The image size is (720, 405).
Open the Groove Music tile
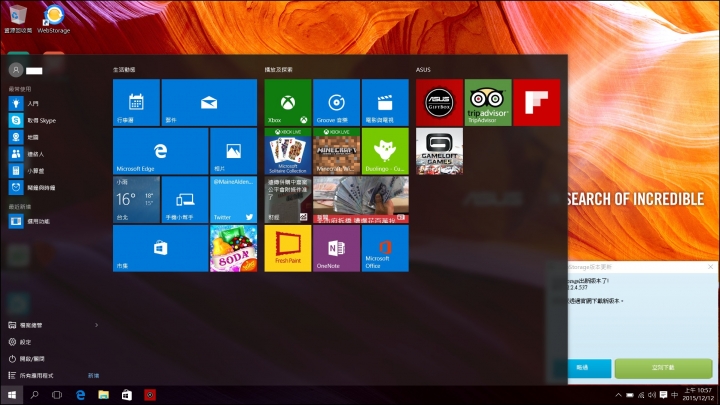pos(337,102)
